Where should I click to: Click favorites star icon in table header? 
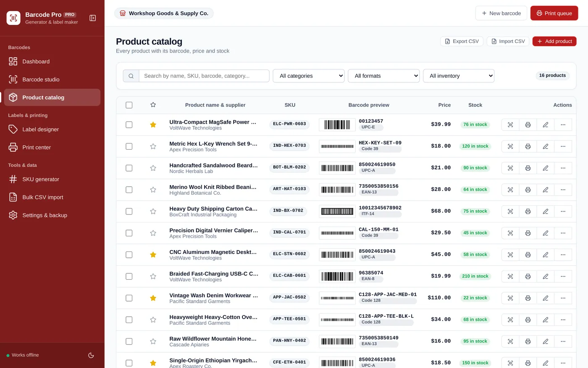tap(153, 105)
